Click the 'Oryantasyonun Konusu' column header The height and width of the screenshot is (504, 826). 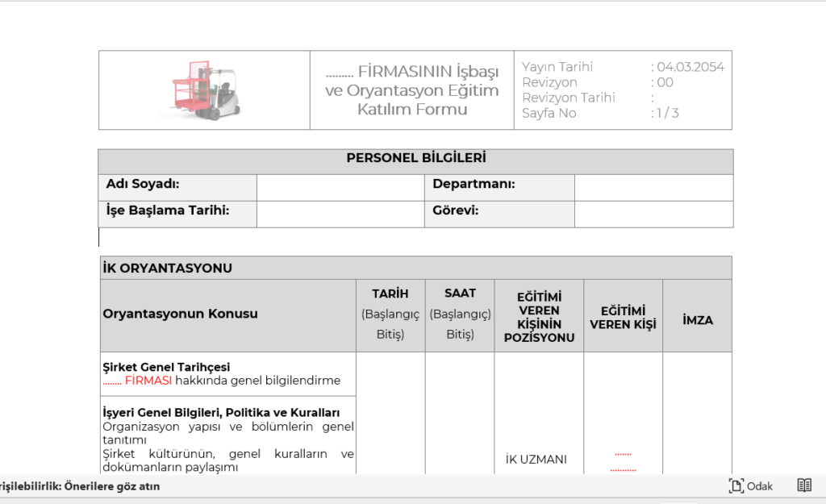[x=180, y=314]
